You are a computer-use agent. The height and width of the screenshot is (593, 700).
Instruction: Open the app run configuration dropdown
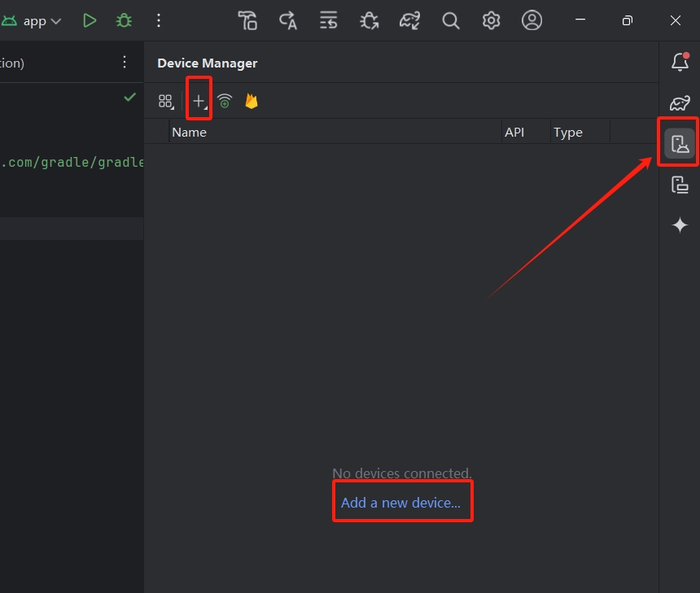31,21
